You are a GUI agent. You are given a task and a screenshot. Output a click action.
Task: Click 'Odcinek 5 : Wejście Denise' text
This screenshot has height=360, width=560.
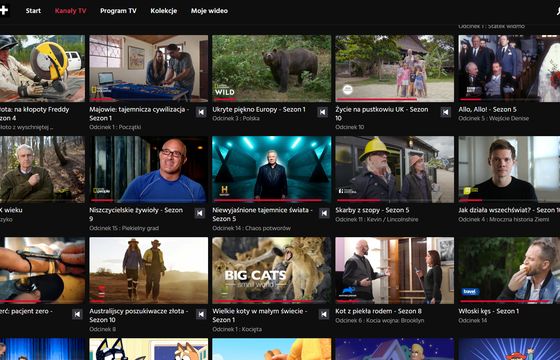coord(494,118)
